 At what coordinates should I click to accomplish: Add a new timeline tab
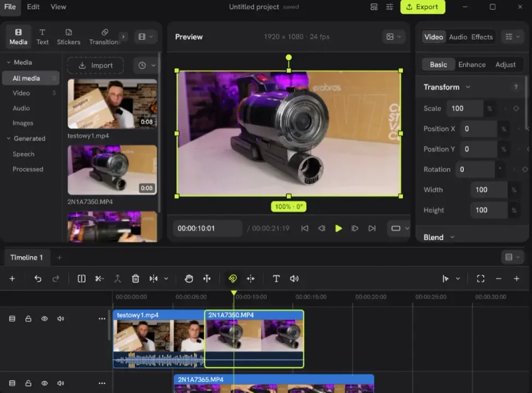[x=60, y=258]
